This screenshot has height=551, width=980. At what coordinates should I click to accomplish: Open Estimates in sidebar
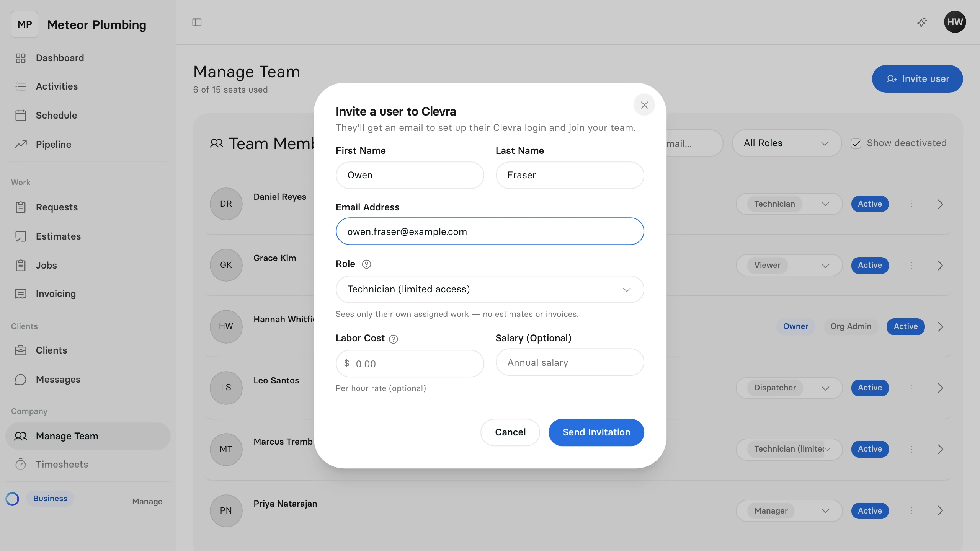point(88,236)
